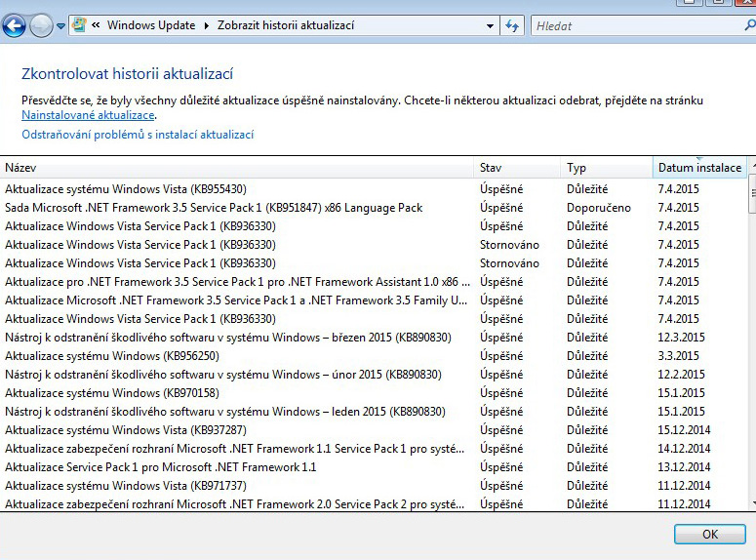Open the Nainstalované aktualizace link

pyautogui.click(x=88, y=115)
